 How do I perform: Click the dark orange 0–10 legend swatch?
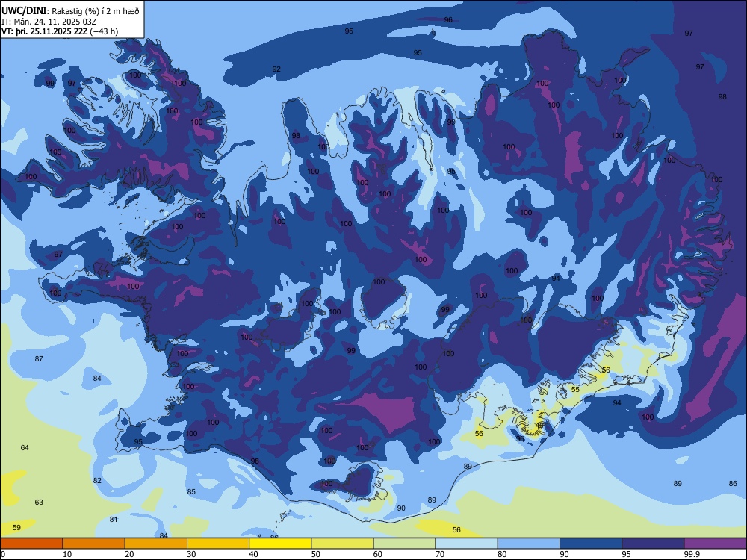31,544
